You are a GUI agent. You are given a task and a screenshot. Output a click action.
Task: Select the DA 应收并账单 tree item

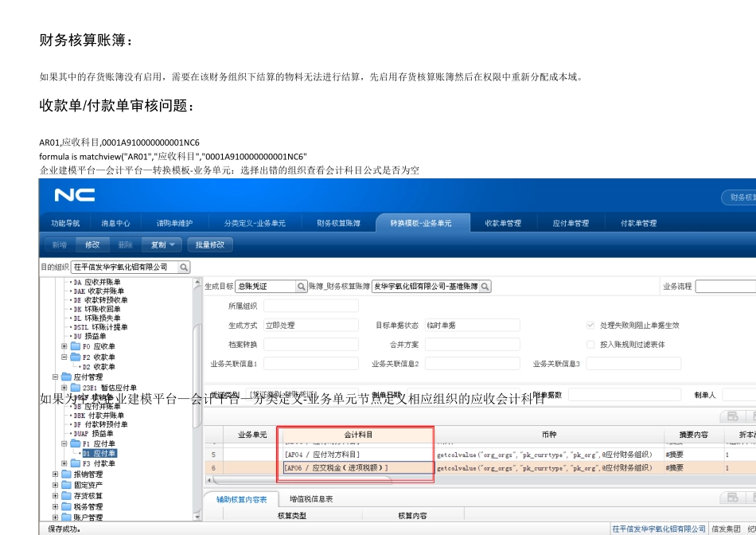(97, 282)
